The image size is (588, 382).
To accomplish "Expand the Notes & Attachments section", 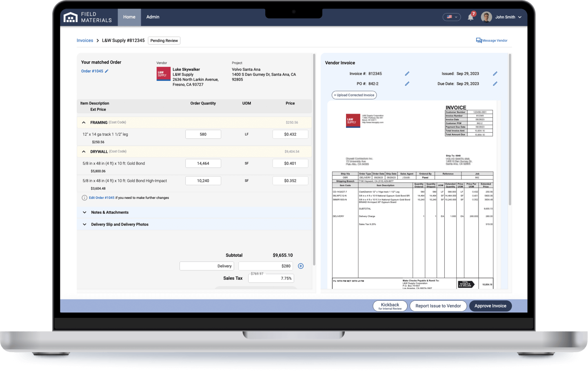I will coord(84,212).
